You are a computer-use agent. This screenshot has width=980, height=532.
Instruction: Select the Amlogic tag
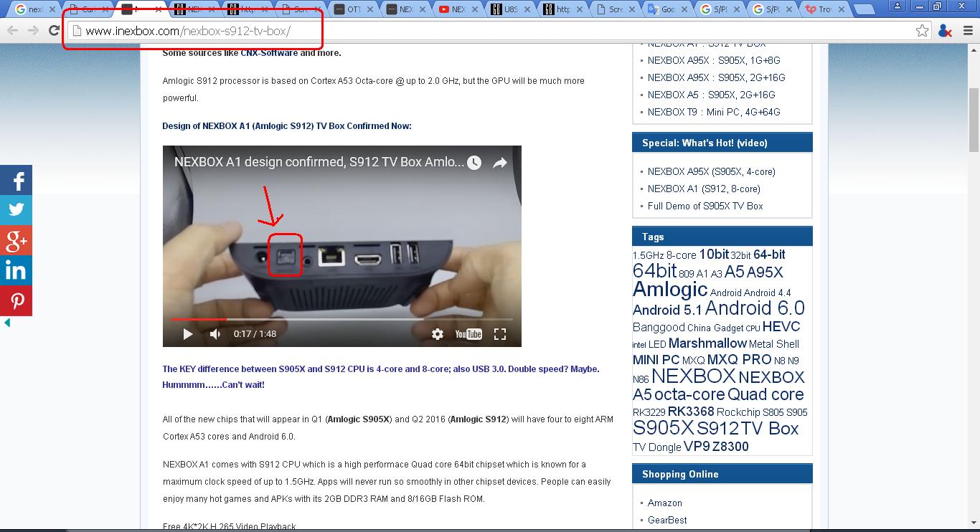point(670,289)
